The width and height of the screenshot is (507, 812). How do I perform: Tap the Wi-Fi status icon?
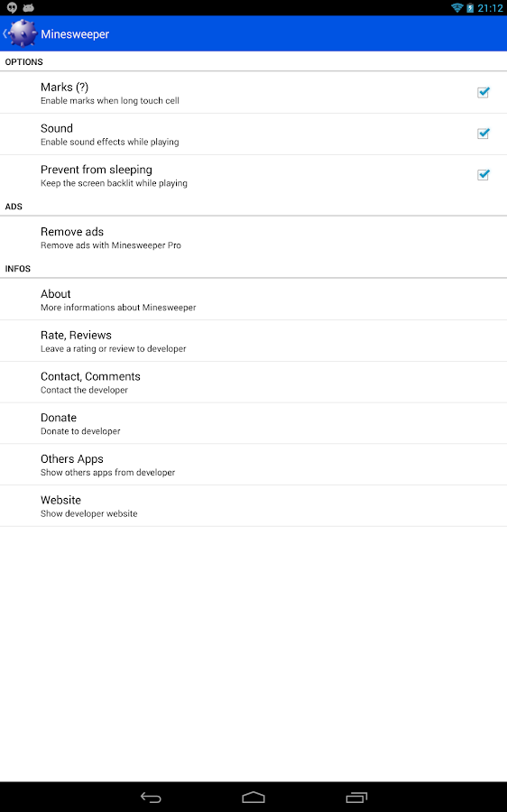(x=456, y=8)
